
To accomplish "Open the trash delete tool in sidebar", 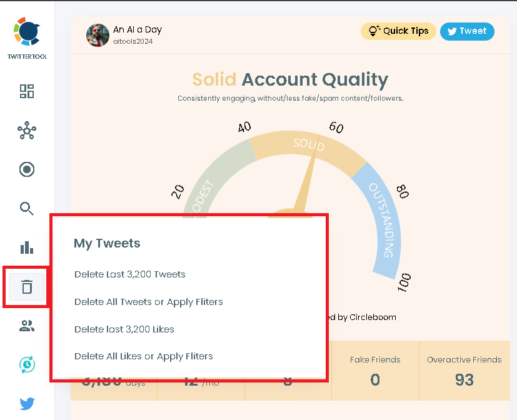I will (x=27, y=287).
